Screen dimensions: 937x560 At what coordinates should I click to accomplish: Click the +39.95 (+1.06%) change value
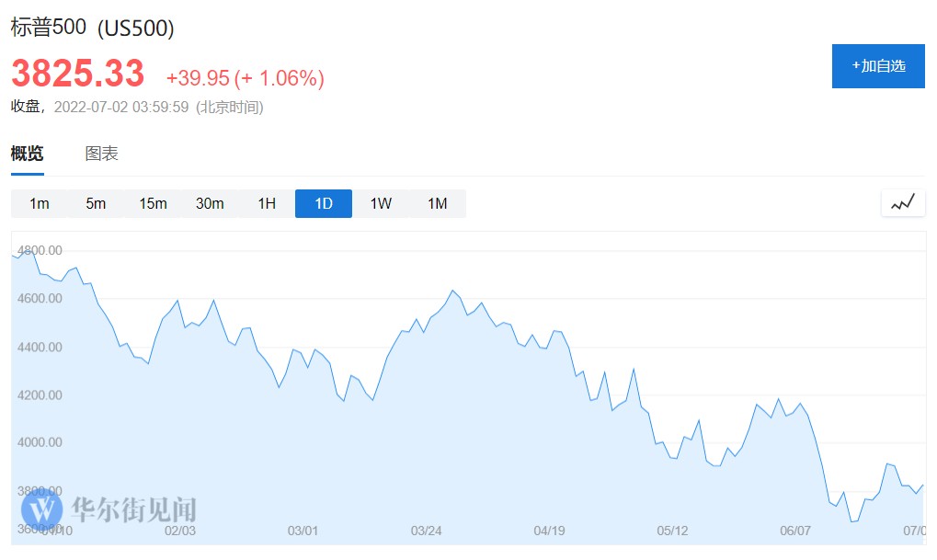coord(245,78)
